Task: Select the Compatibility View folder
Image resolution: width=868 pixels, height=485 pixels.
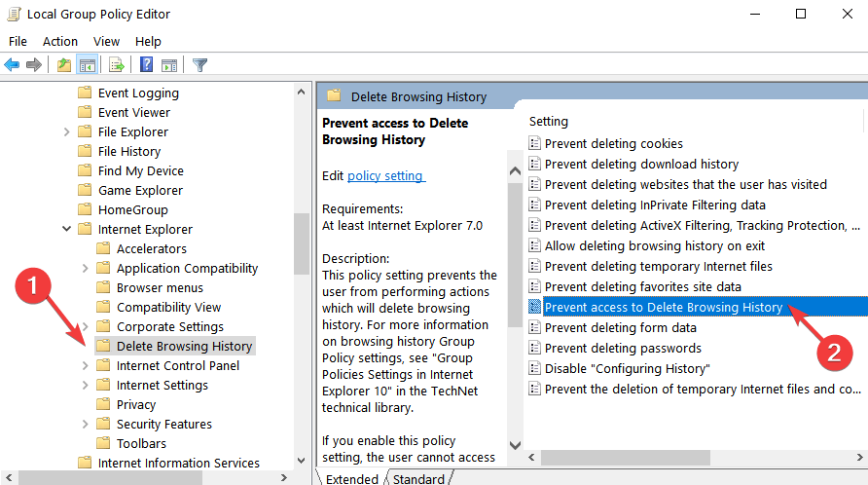Action: pos(168,307)
